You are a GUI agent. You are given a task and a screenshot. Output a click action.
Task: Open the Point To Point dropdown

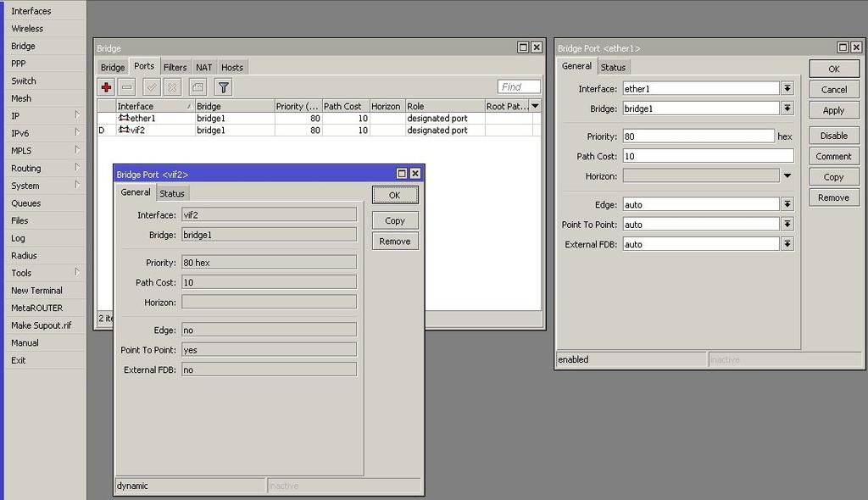[787, 225]
